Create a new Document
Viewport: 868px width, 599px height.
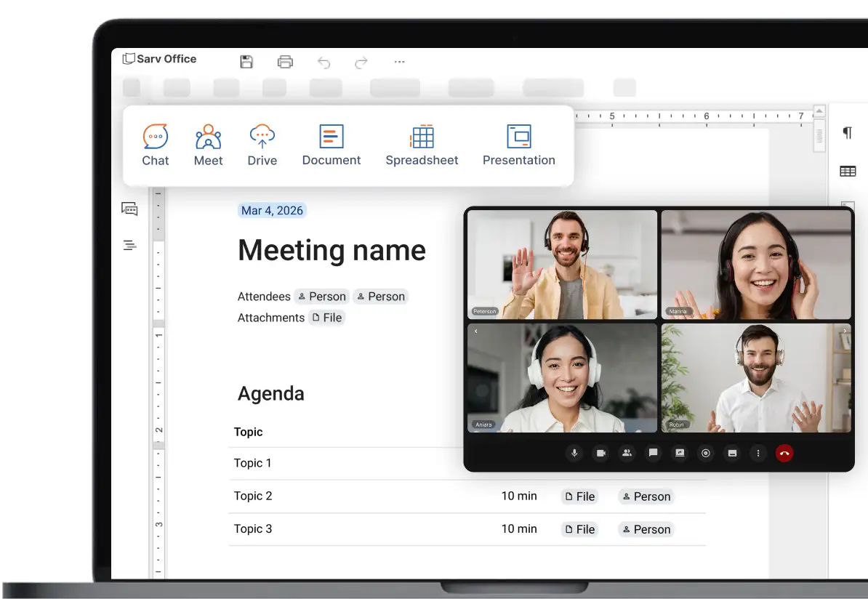(331, 145)
